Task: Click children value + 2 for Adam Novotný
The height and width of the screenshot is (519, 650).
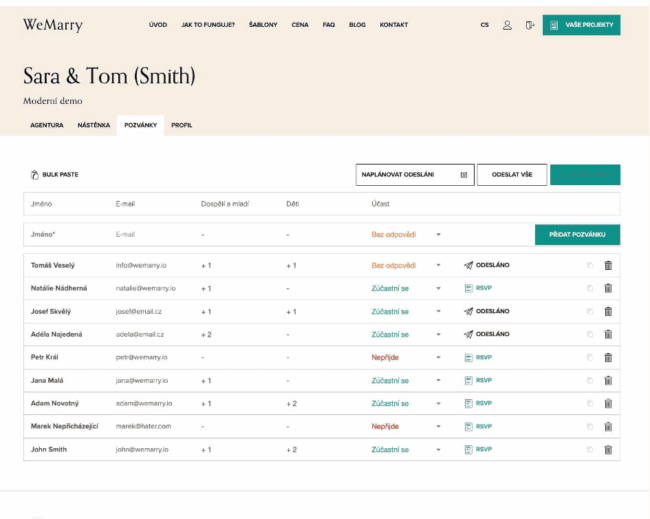Action: [291, 403]
